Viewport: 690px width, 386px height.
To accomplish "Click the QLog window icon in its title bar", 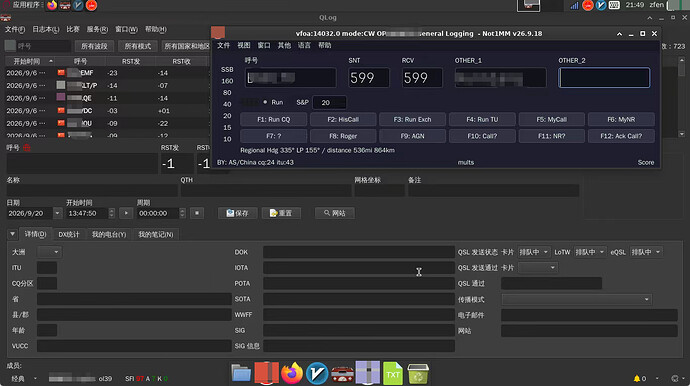I will tap(6, 18).
